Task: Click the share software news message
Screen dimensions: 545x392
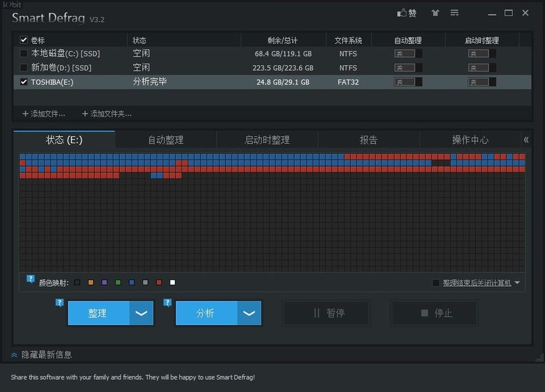Action: (133, 377)
